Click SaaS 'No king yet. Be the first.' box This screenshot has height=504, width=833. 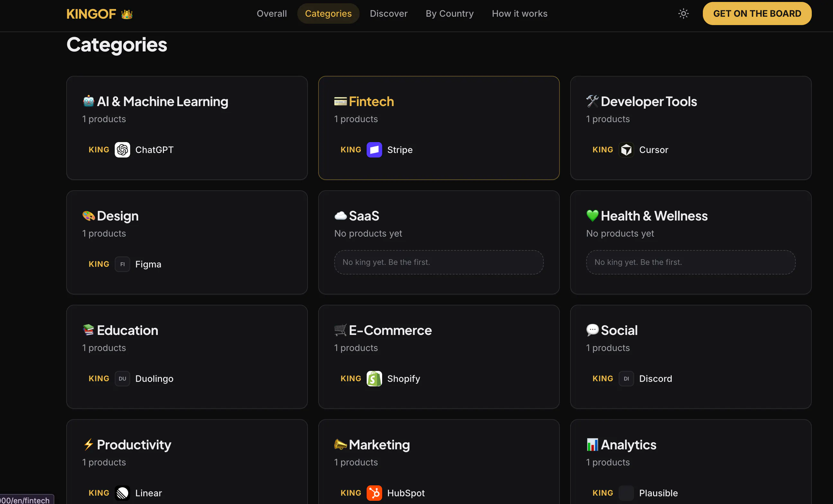pos(439,262)
